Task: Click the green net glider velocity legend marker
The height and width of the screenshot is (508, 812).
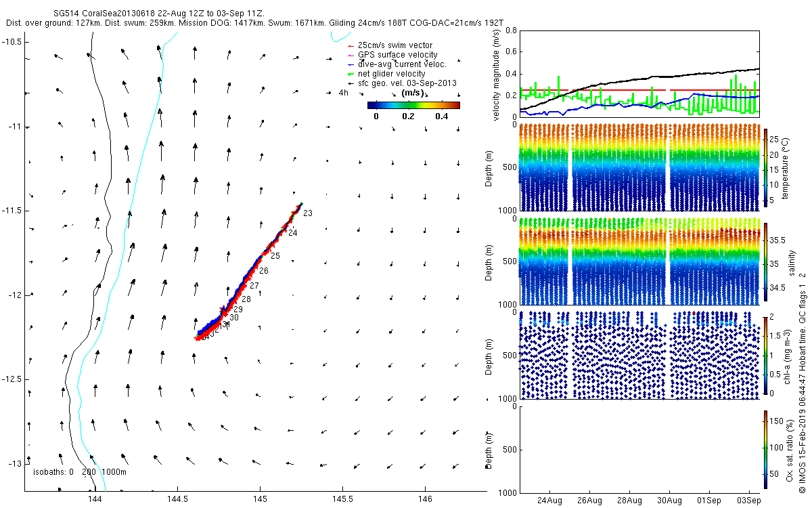Action: point(350,74)
